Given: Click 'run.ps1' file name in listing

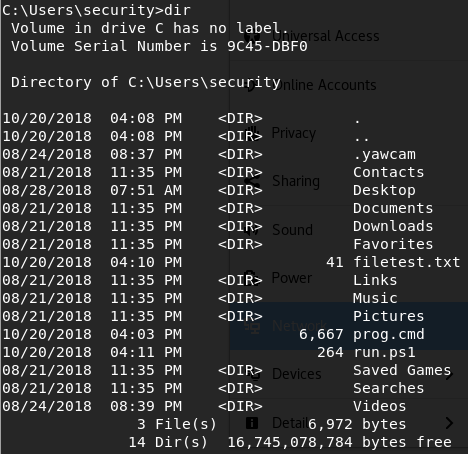Looking at the screenshot, I should pos(384,353).
